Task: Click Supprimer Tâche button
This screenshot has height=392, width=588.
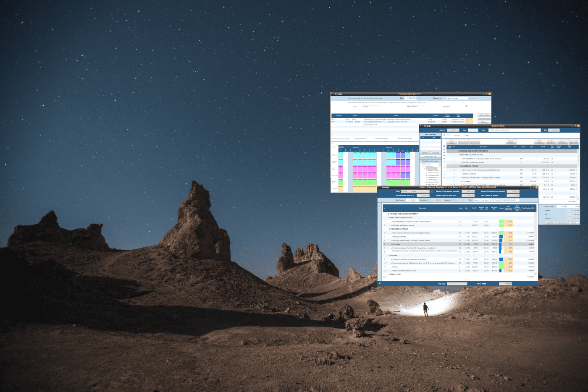Action: [x=484, y=118]
